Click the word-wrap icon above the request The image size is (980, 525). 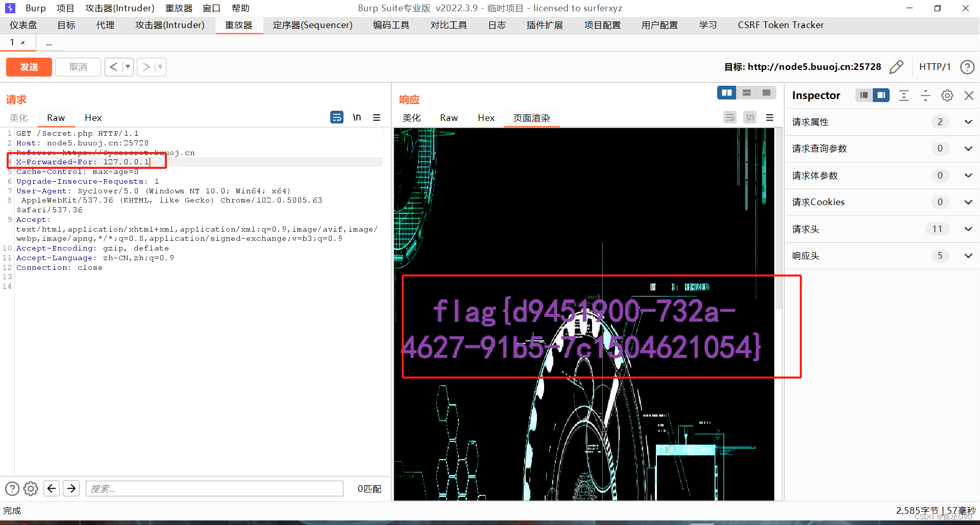[337, 117]
